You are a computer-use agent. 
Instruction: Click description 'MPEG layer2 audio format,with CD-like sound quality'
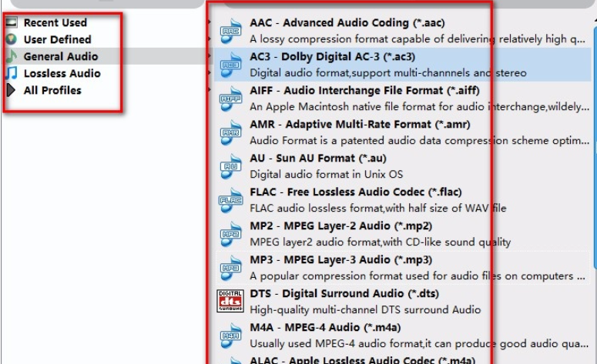[x=381, y=242]
